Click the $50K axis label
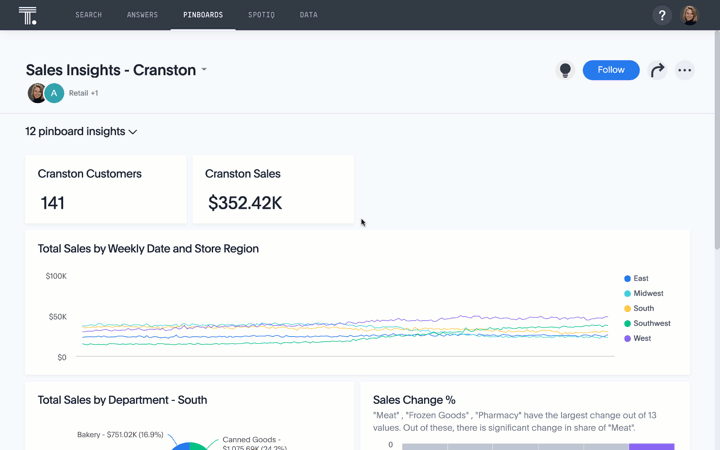Screen dimensions: 720x450 57,317
